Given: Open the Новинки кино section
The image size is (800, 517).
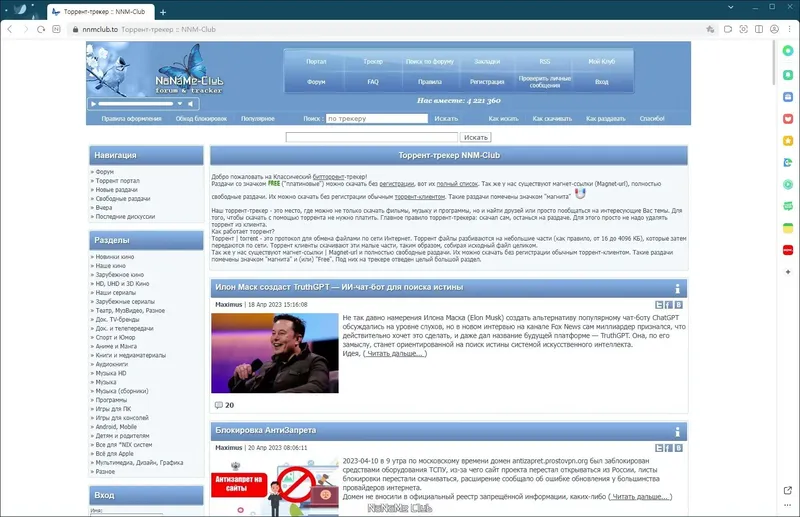Looking at the screenshot, I should (115, 257).
